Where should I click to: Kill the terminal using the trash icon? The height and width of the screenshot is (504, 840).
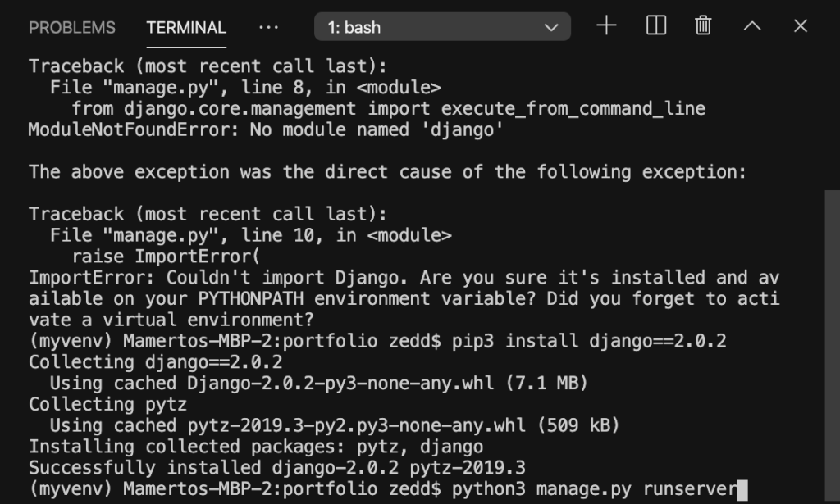click(703, 25)
